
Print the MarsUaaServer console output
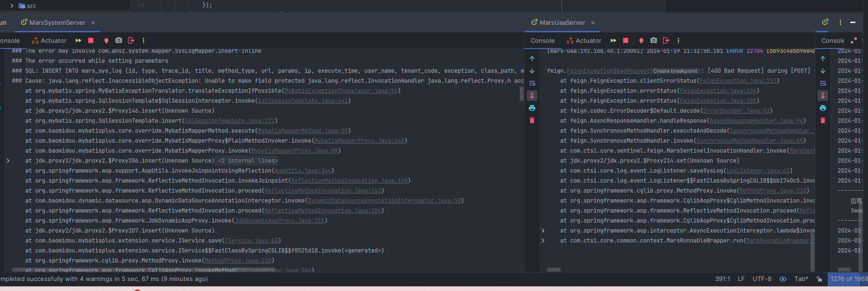(x=532, y=108)
